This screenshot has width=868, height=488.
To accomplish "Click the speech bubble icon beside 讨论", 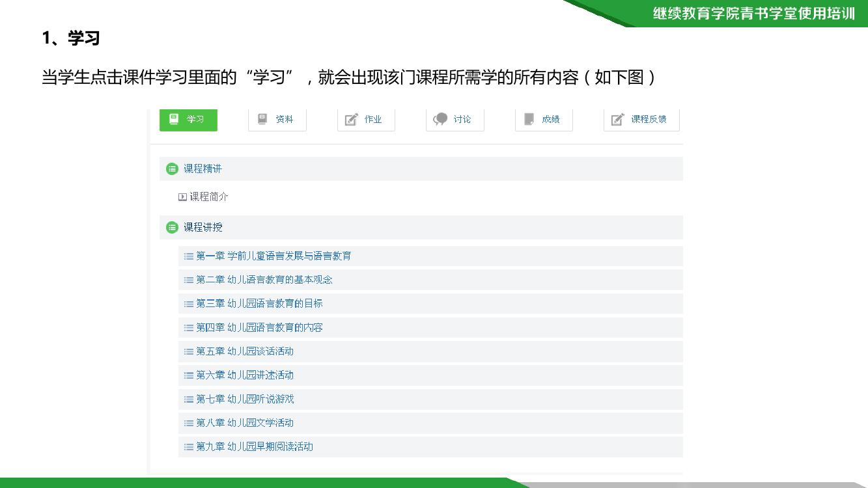I will [441, 119].
